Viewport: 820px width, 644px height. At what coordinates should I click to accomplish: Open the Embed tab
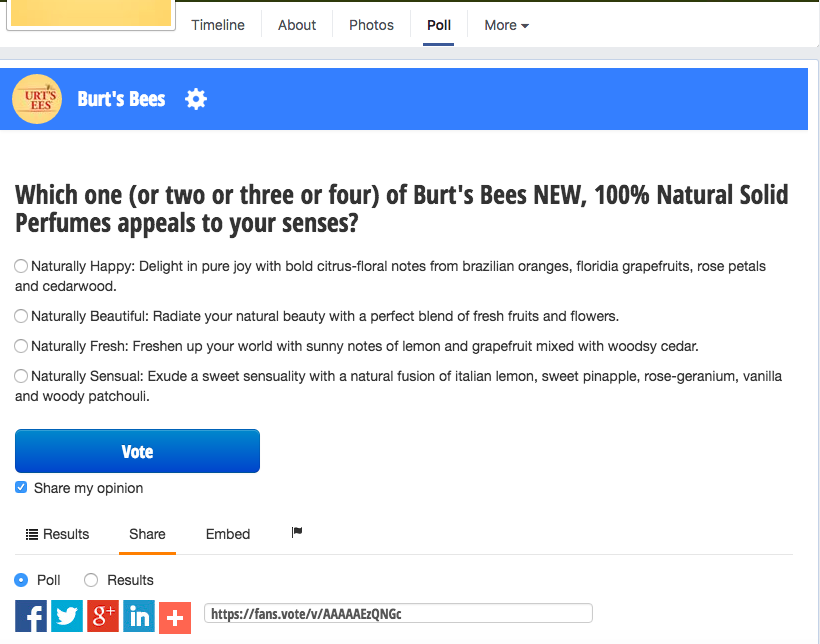click(228, 534)
